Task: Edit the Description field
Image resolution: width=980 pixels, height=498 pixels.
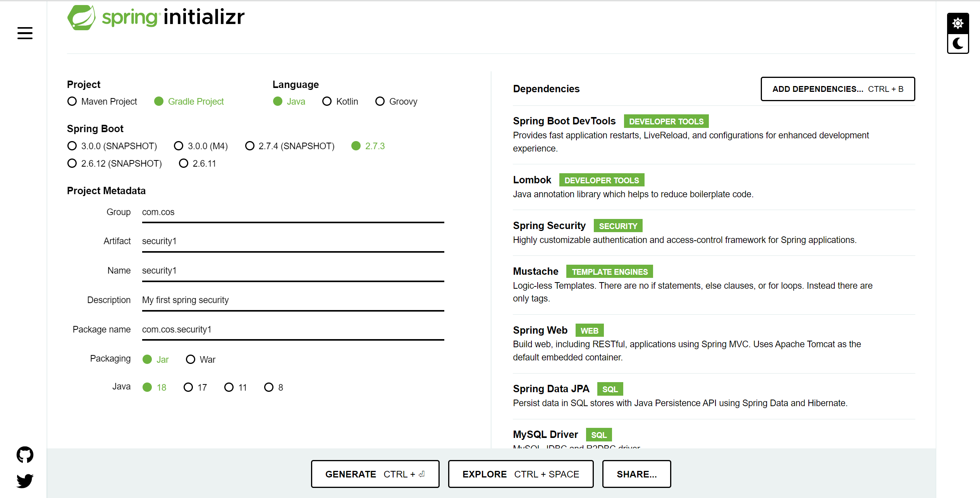Action: coord(293,301)
